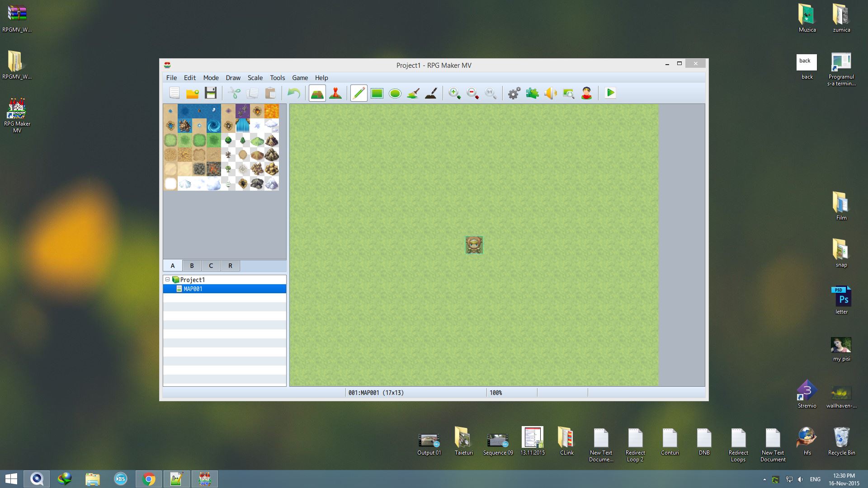This screenshot has height=488, width=868.
Task: Select the Ellipse drawing tool
Action: [395, 93]
